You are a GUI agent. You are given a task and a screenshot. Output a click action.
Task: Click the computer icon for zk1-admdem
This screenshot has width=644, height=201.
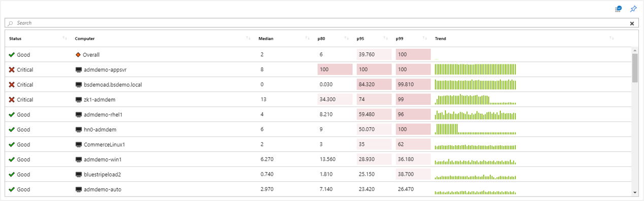tap(79, 99)
